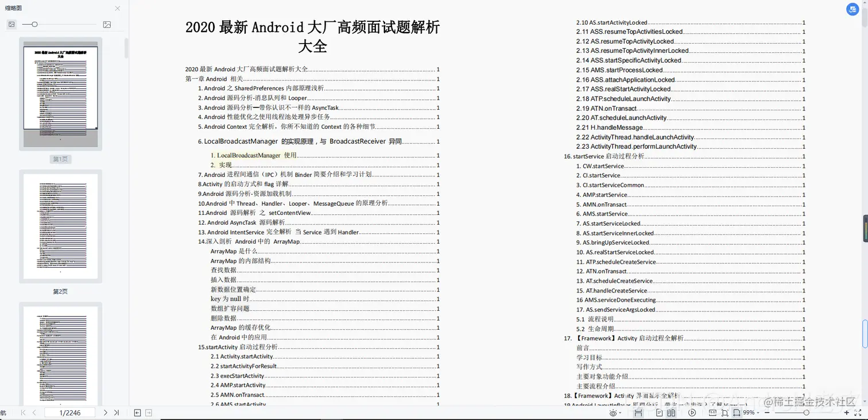Go to the previous page
This screenshot has height=420, width=868.
pos(34,413)
